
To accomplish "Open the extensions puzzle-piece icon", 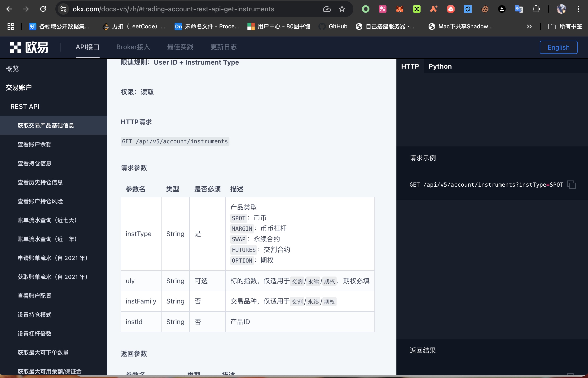I will pos(536,9).
